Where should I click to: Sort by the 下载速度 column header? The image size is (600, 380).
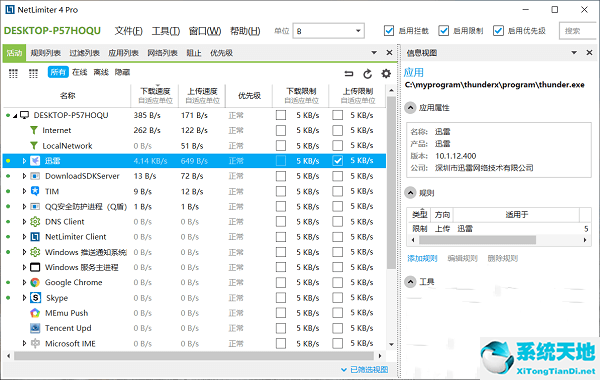(155, 95)
